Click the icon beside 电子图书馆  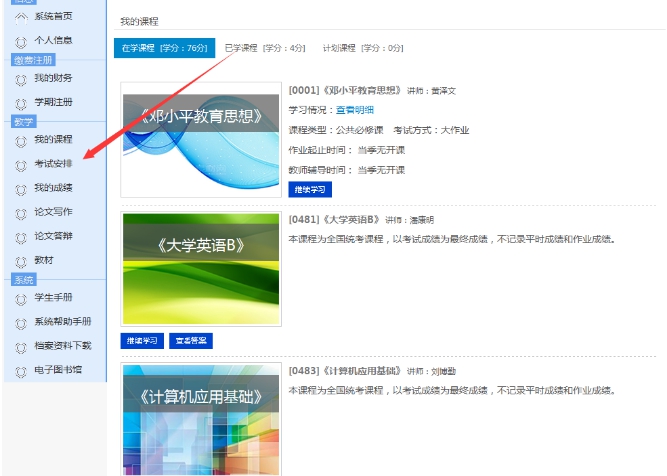coord(21,371)
